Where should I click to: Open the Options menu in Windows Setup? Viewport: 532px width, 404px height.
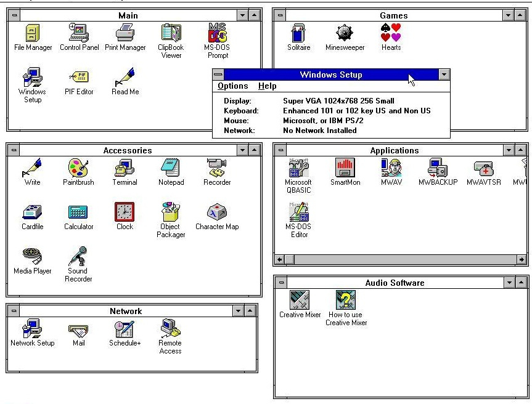point(232,86)
